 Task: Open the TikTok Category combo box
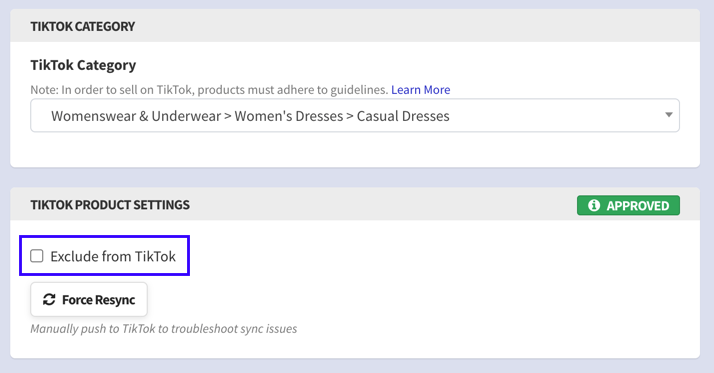(355, 116)
